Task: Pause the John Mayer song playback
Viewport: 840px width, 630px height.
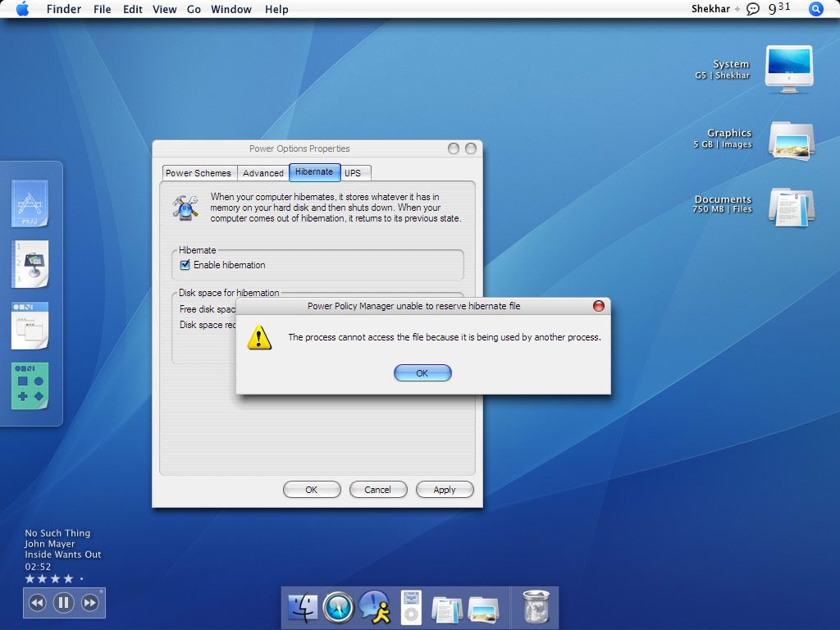Action: [63, 602]
